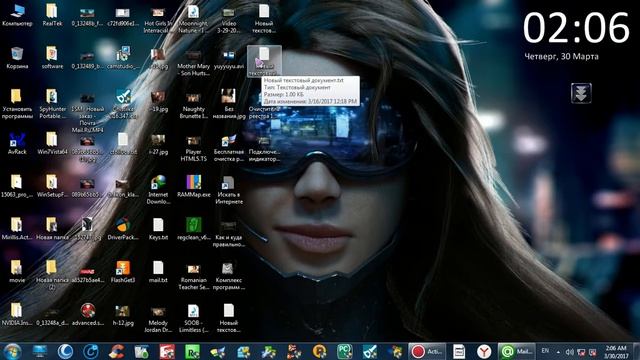Select the RealTek folder on desktop
The image size is (640, 360).
52,16
